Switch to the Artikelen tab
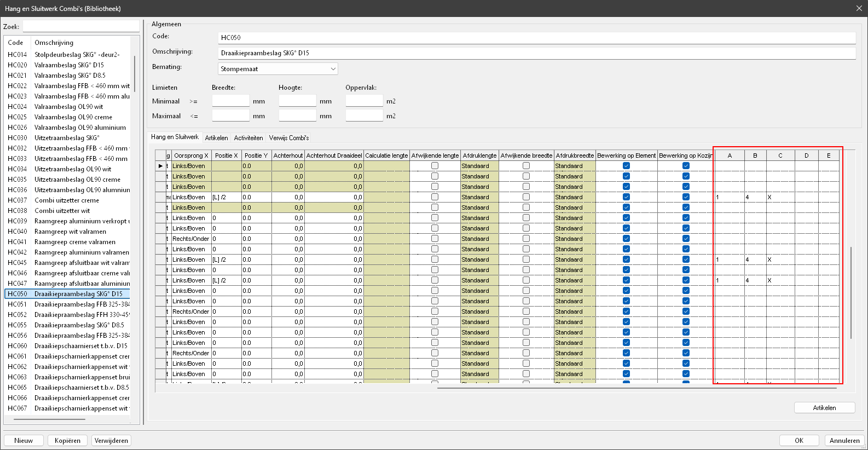 click(216, 138)
